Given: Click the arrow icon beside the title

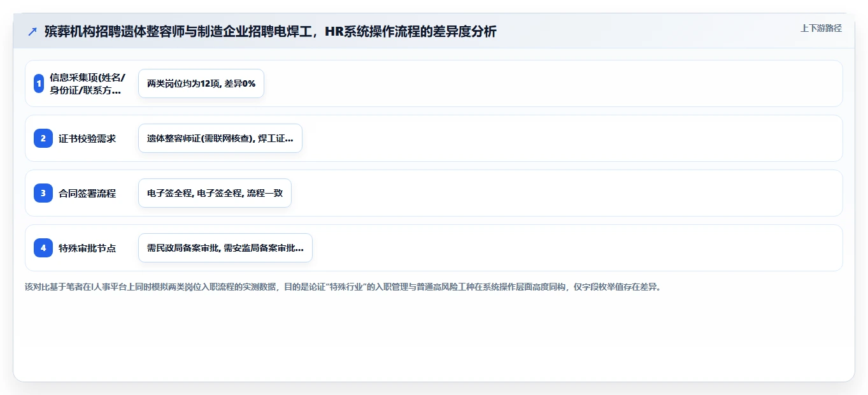Looking at the screenshot, I should coord(32,31).
